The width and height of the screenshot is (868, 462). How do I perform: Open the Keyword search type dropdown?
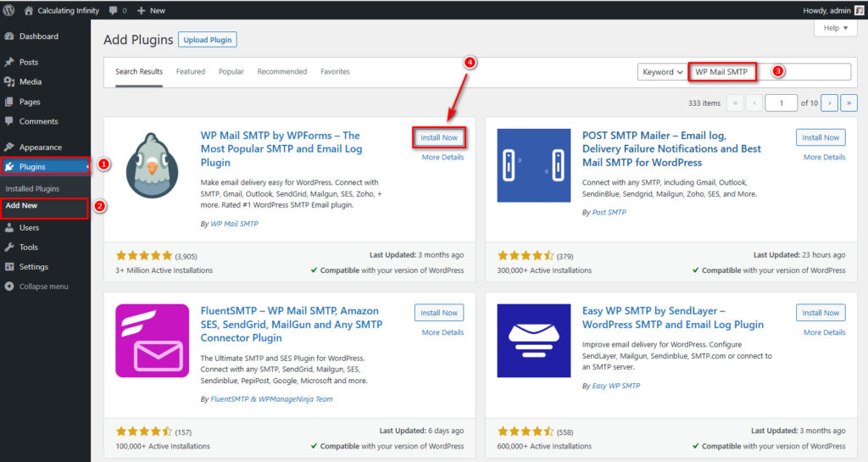(662, 72)
